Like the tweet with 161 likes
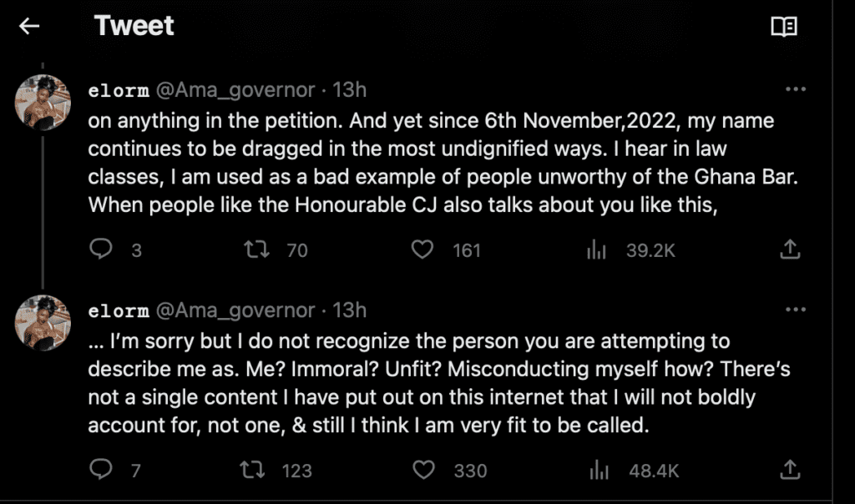 [x=425, y=249]
